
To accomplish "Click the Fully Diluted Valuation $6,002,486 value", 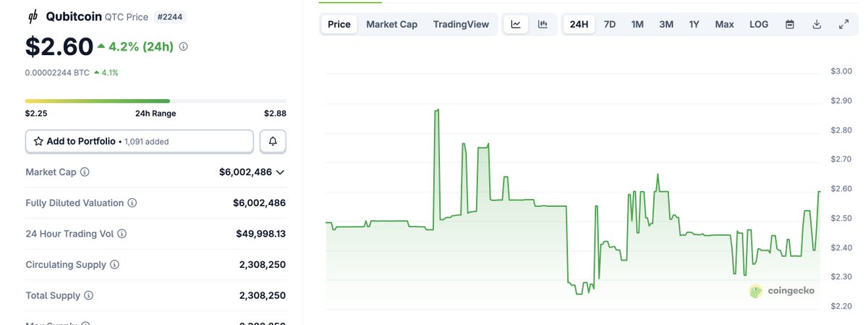I will click(259, 203).
